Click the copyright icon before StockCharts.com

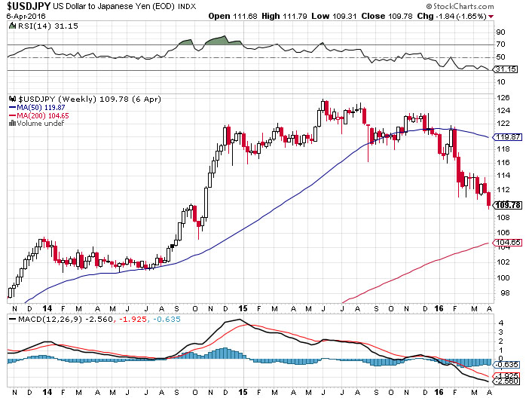pyautogui.click(x=430, y=6)
